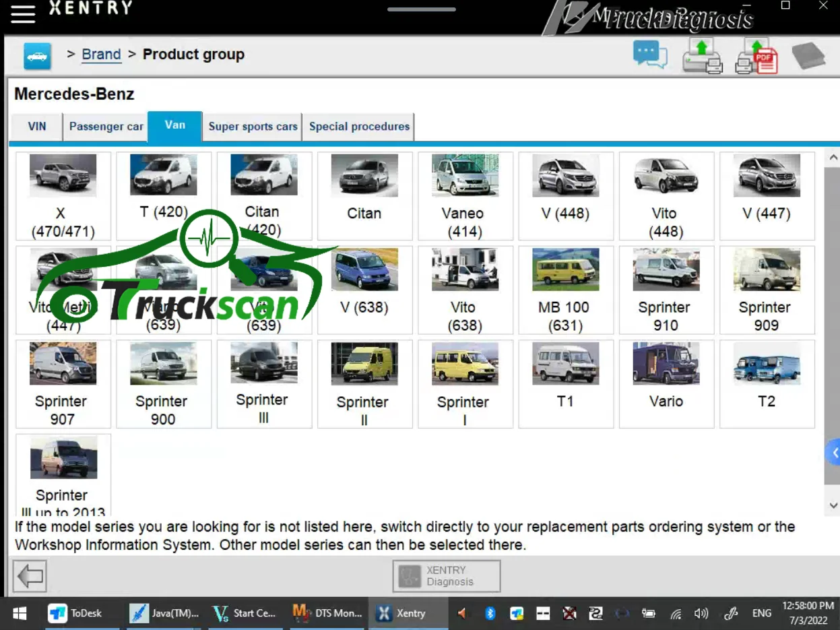Open the Super sports cars tab

click(x=253, y=127)
